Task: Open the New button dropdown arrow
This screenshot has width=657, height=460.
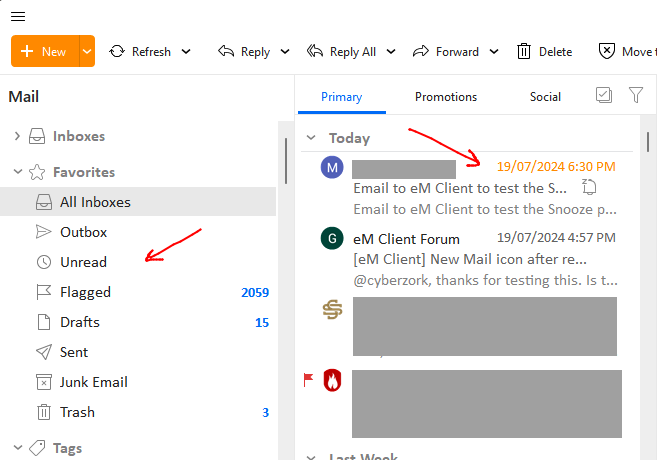Action: (87, 51)
